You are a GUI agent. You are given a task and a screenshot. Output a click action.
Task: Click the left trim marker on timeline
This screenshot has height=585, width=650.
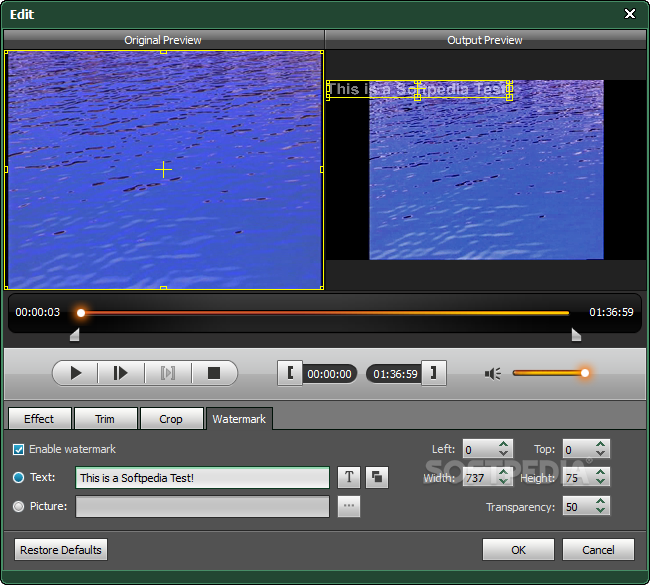point(75,335)
